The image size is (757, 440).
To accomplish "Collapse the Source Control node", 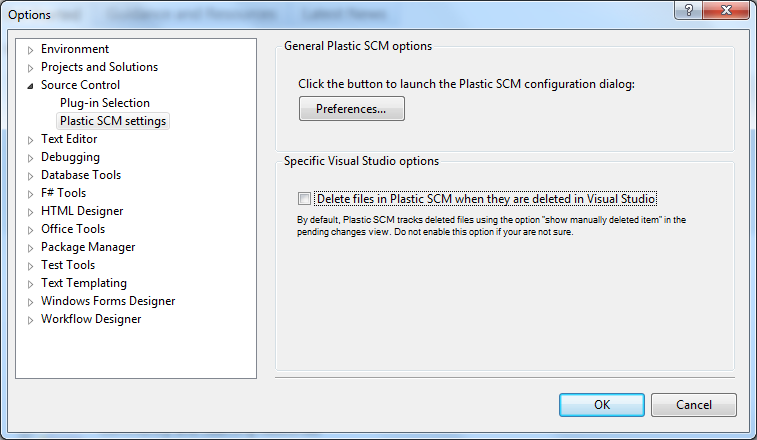I will point(31,86).
